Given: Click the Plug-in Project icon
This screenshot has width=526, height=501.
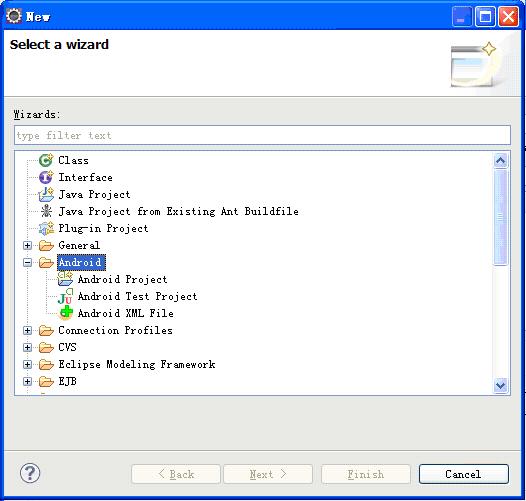Looking at the screenshot, I should (46, 228).
